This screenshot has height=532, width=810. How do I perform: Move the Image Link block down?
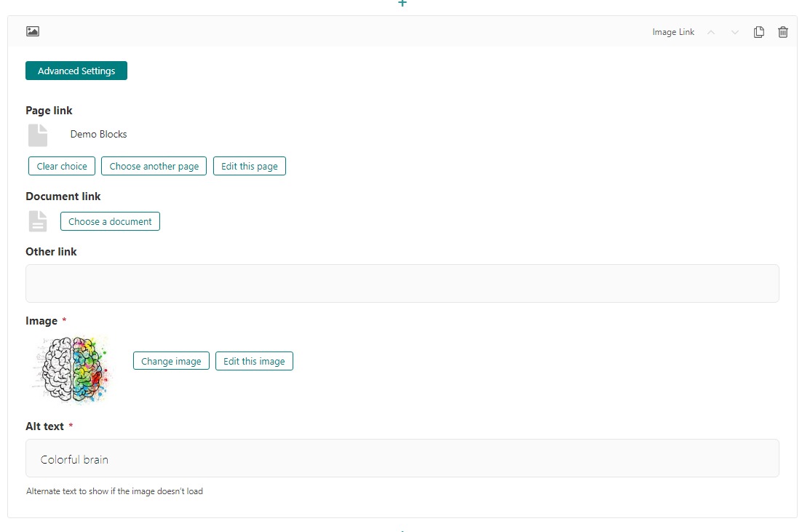(x=734, y=32)
